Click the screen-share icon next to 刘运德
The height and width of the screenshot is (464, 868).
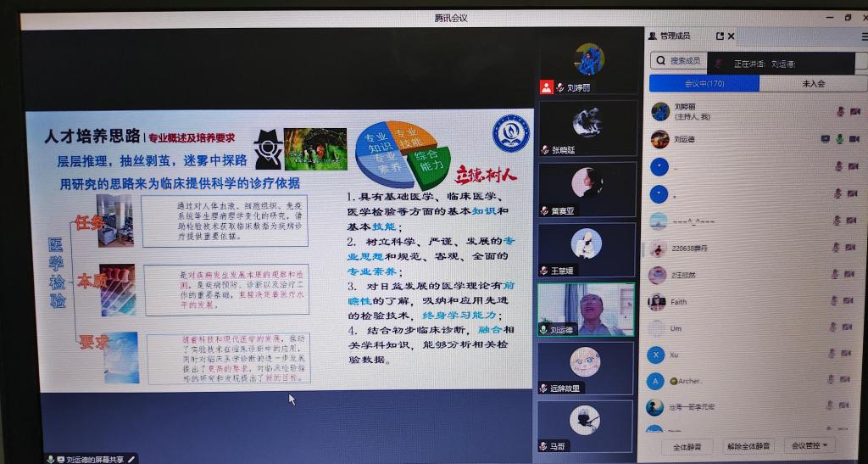[826, 139]
